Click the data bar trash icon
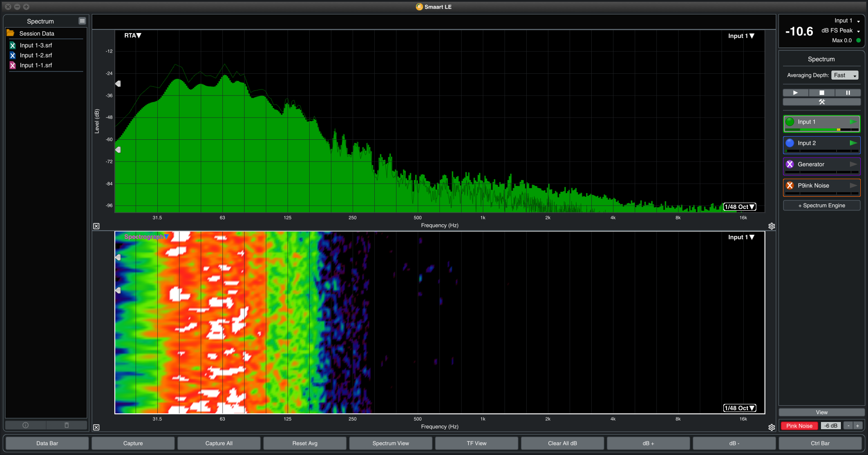Image resolution: width=868 pixels, height=455 pixels. (x=66, y=425)
